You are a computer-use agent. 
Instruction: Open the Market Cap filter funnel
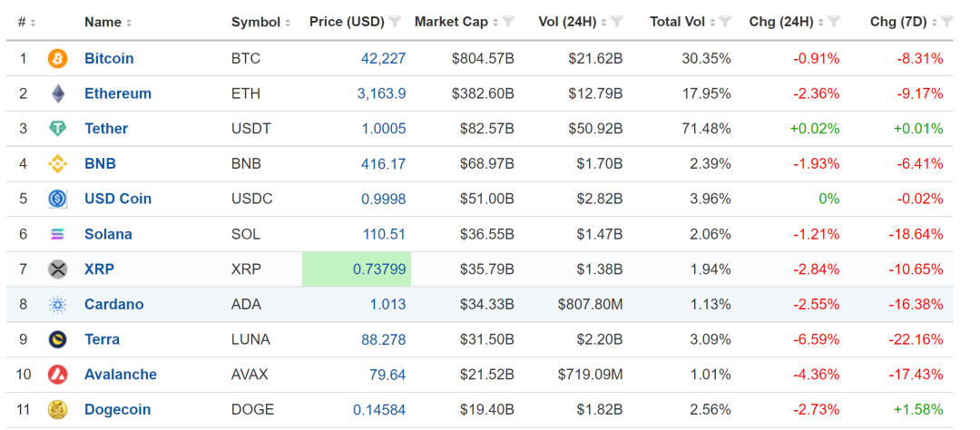(x=508, y=22)
